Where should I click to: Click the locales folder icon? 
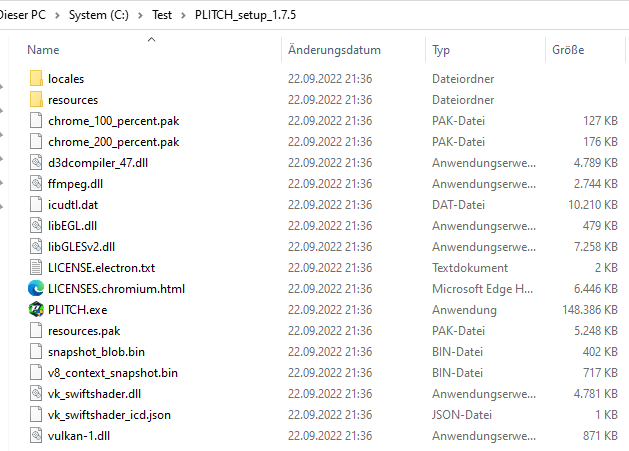click(36, 78)
